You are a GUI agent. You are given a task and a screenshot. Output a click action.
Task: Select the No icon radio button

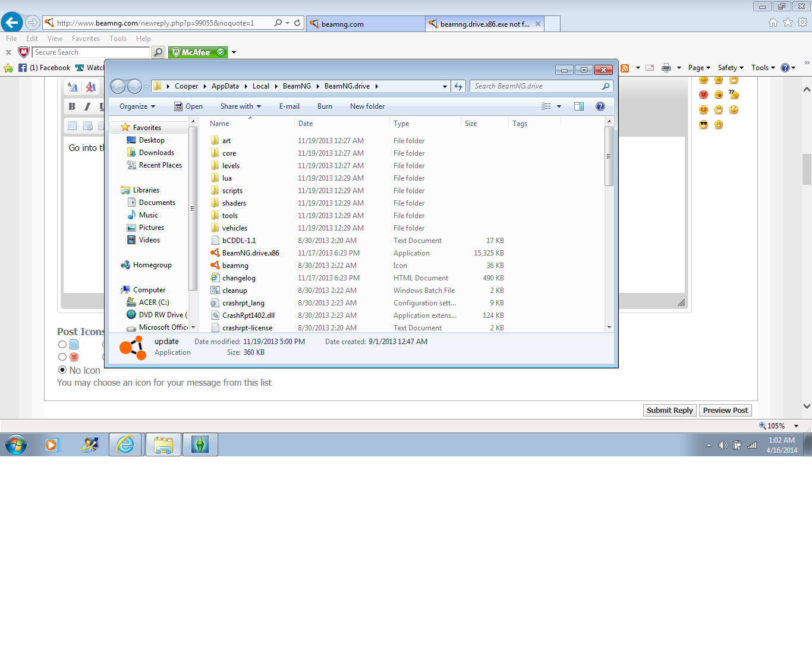pos(62,370)
